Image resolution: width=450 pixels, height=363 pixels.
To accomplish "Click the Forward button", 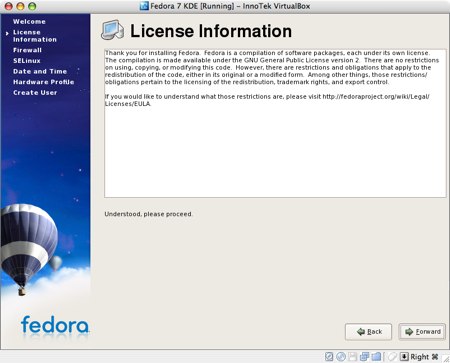I will point(422,332).
